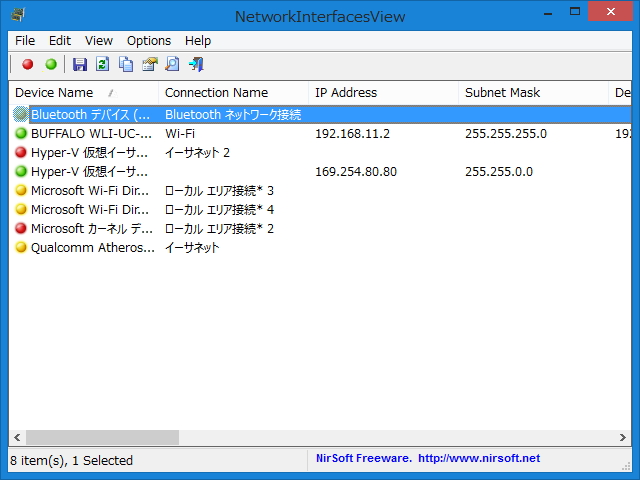Image resolution: width=640 pixels, height=480 pixels.
Task: Click the Refresh toolbar icon
Action: point(102,64)
